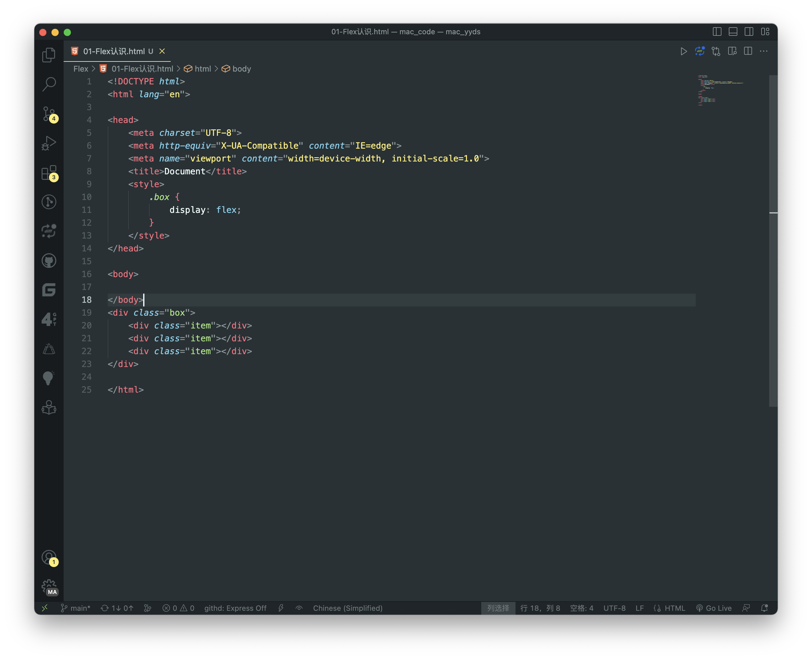
Task: Start Go Live server
Action: tap(714, 608)
